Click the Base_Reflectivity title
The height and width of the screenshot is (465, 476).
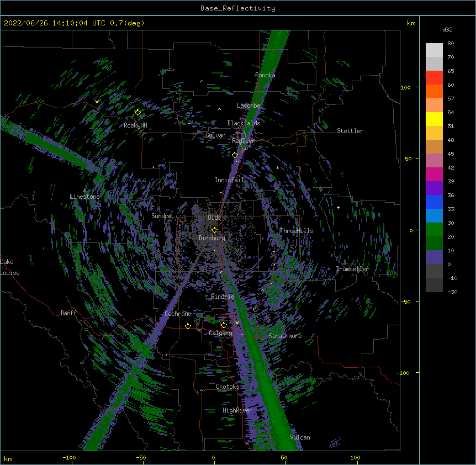(x=238, y=8)
